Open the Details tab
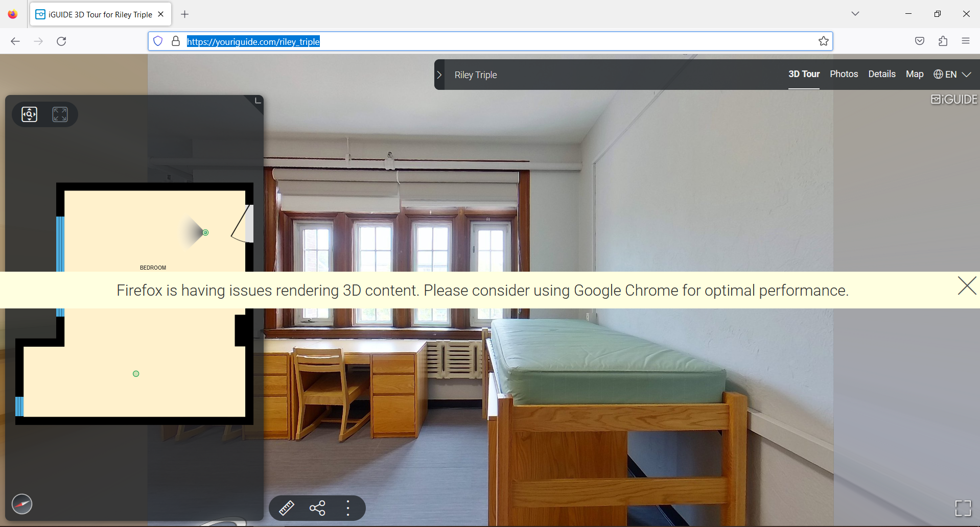 (x=881, y=74)
